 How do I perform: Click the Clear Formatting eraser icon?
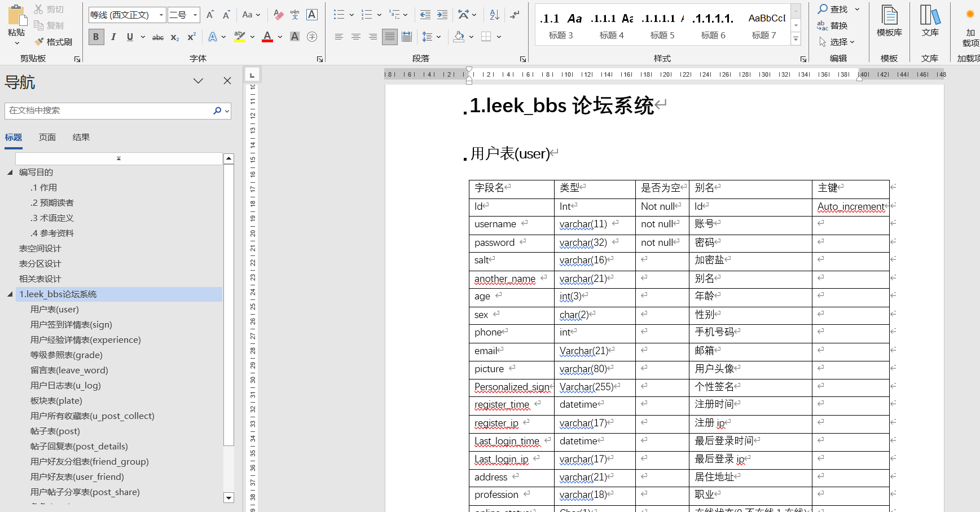[278, 15]
